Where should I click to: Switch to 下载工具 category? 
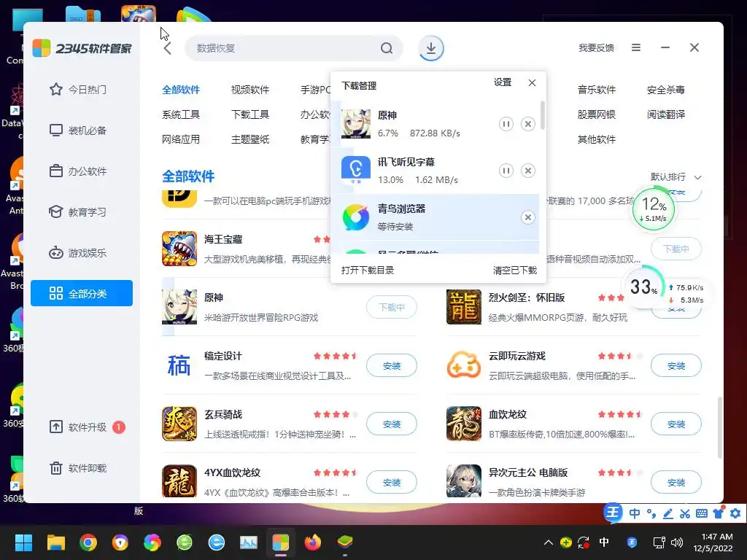250,114
